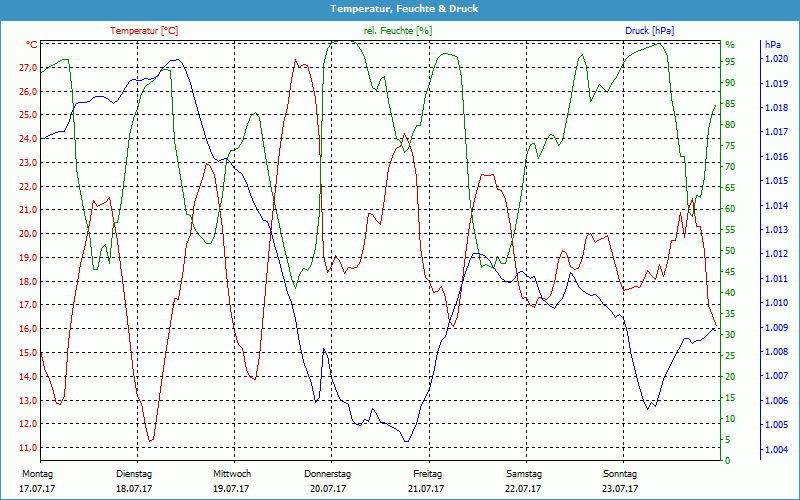Click the '60' humidity axis value

click(x=730, y=208)
